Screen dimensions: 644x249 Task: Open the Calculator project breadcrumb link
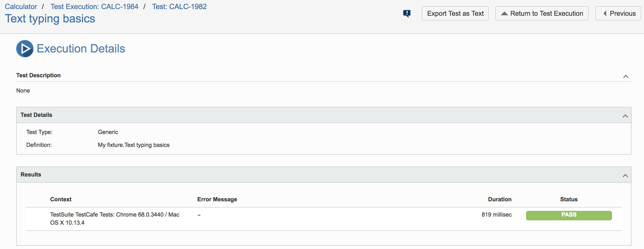click(x=21, y=6)
